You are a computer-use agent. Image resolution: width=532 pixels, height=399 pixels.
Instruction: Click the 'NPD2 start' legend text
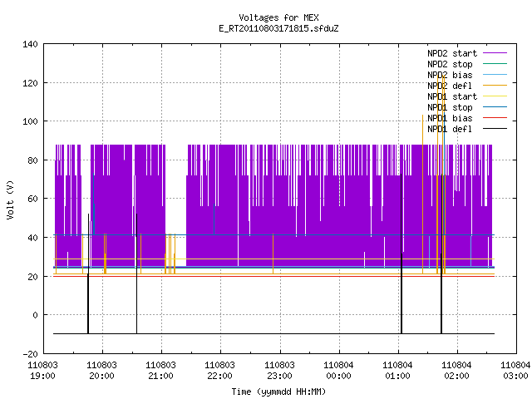tap(452, 53)
